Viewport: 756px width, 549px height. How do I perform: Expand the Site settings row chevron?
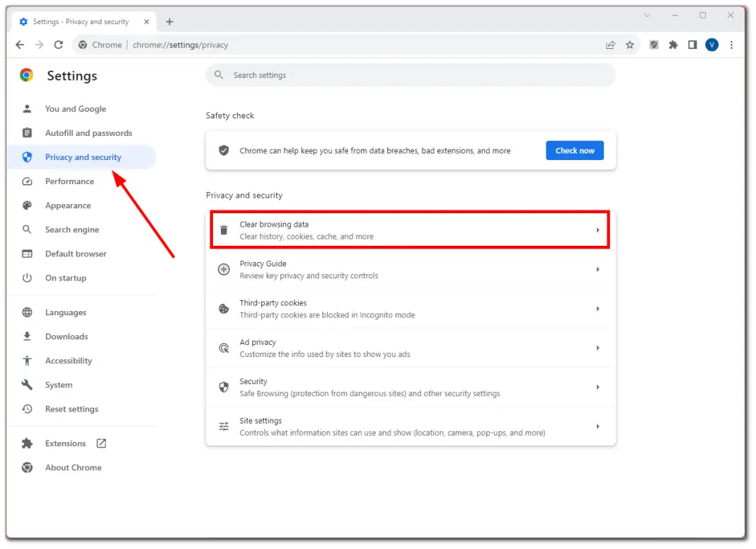pyautogui.click(x=597, y=426)
